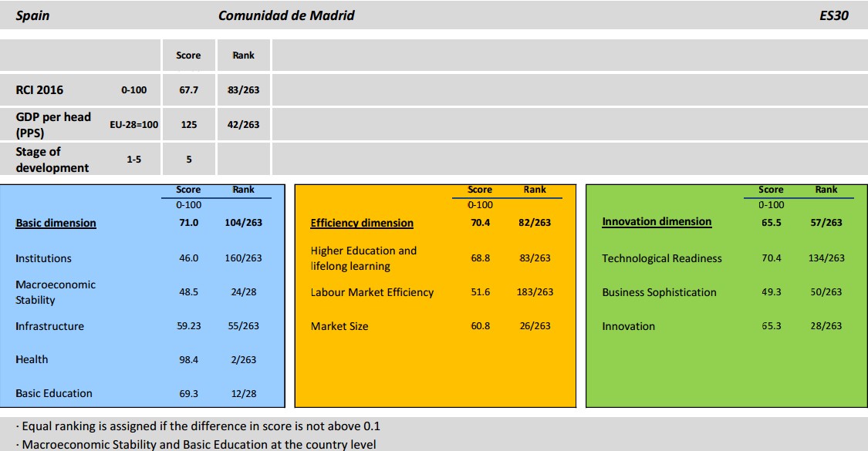Viewport: 868px width, 451px height.
Task: Select the Comunidad de Madrid region title
Action: tap(286, 15)
